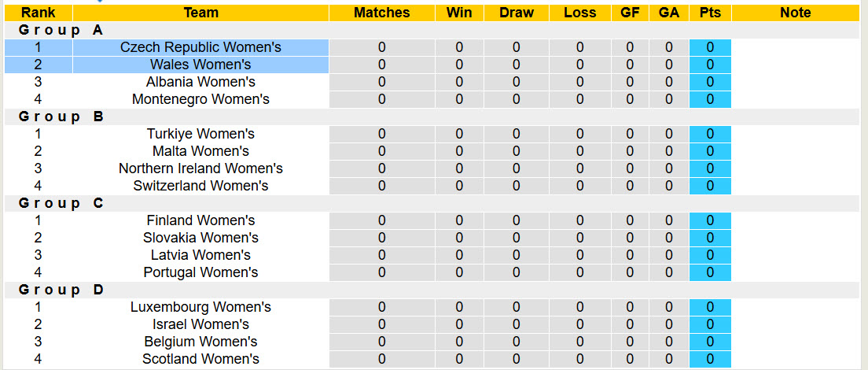This screenshot has width=868, height=370.
Task: Click the Rank column header
Action: point(38,13)
